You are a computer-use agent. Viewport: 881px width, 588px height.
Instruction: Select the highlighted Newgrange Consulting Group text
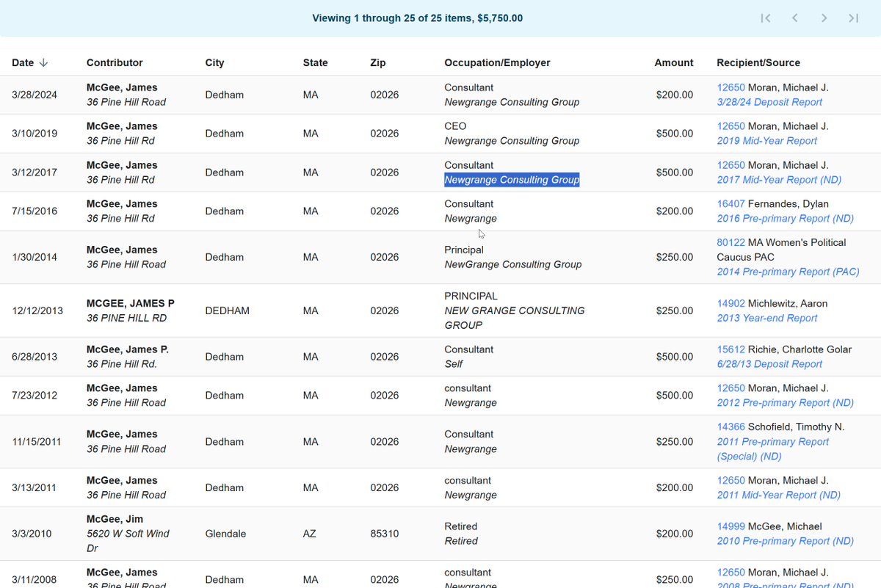point(512,179)
